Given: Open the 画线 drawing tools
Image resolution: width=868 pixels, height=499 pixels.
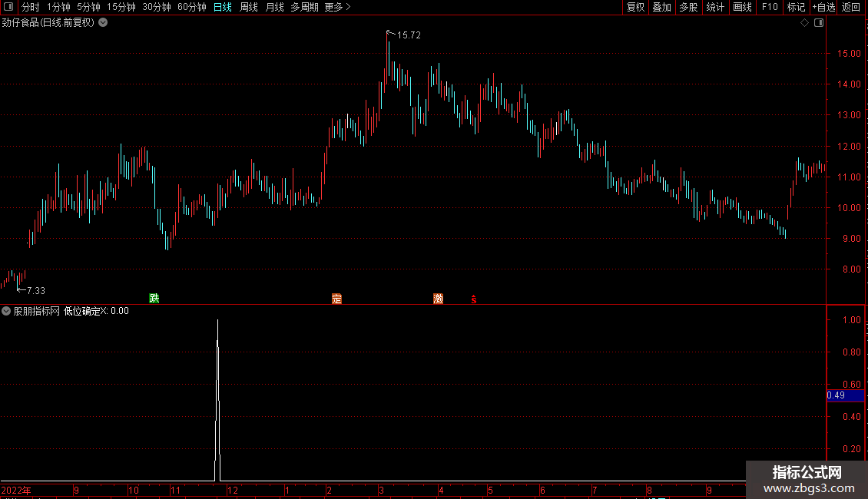Looking at the screenshot, I should click(x=742, y=7).
